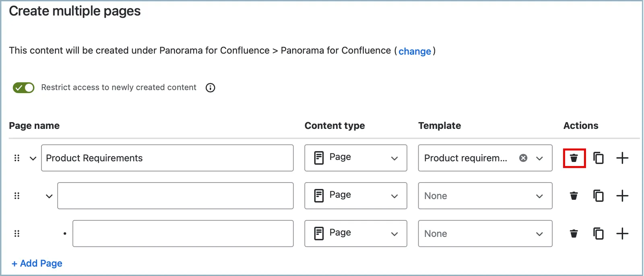Image resolution: width=644 pixels, height=276 pixels.
Task: Click the Template column header
Action: [x=440, y=126]
